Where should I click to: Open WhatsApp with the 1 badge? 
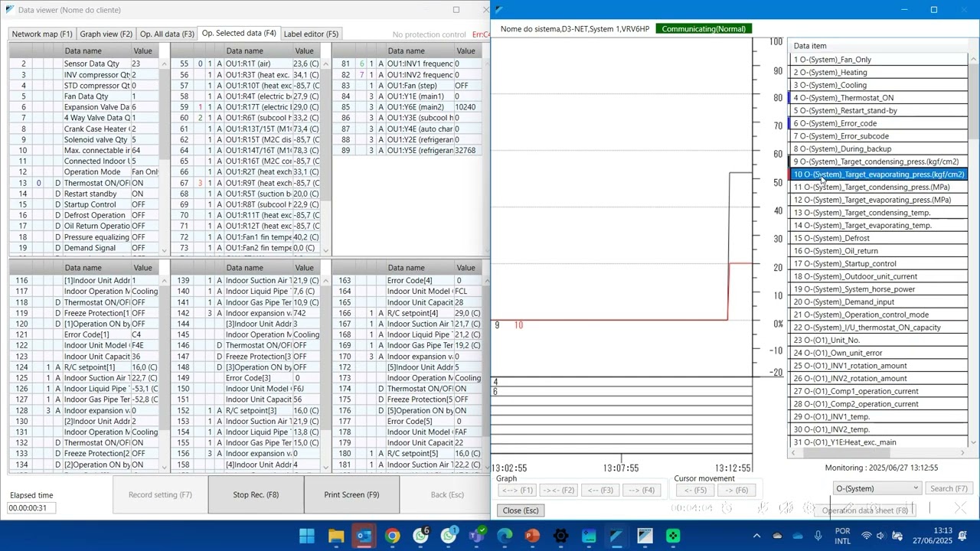tap(449, 536)
